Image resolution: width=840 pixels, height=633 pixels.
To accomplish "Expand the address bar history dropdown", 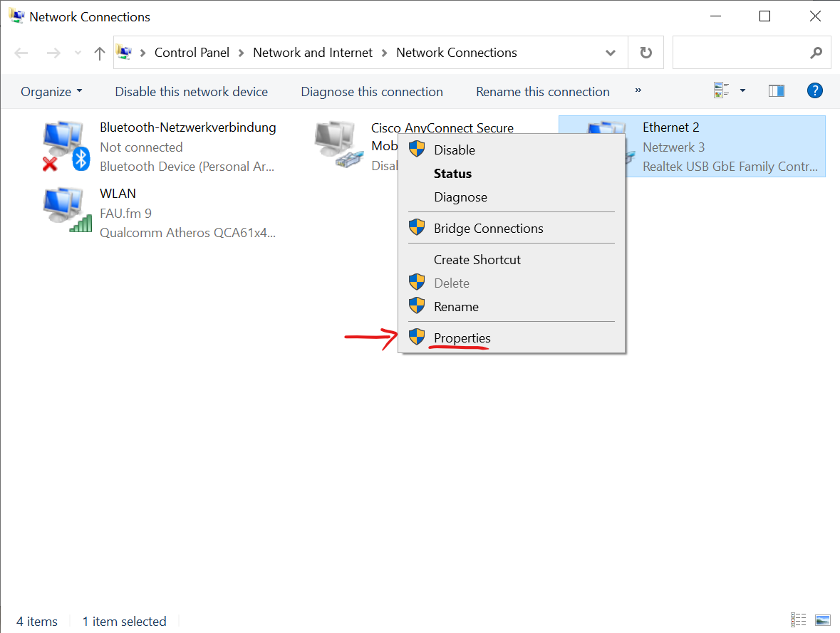I will pyautogui.click(x=611, y=53).
